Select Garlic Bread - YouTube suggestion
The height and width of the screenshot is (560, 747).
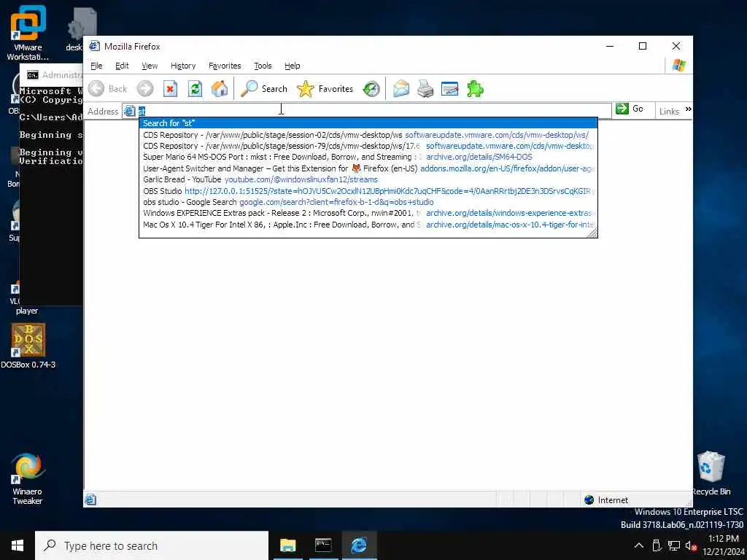[x=368, y=179]
